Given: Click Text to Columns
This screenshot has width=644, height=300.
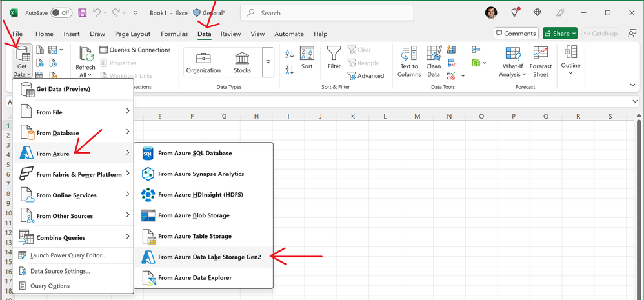Looking at the screenshot, I should (x=409, y=63).
